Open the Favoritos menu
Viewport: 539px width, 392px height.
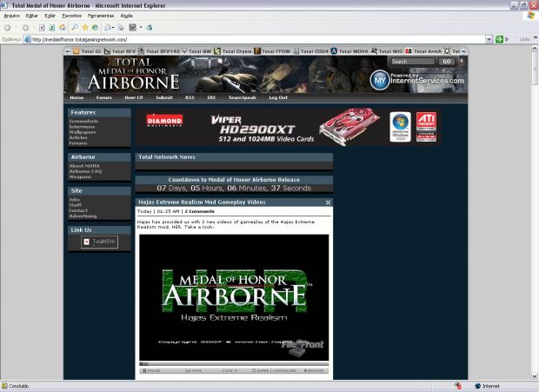click(x=72, y=16)
